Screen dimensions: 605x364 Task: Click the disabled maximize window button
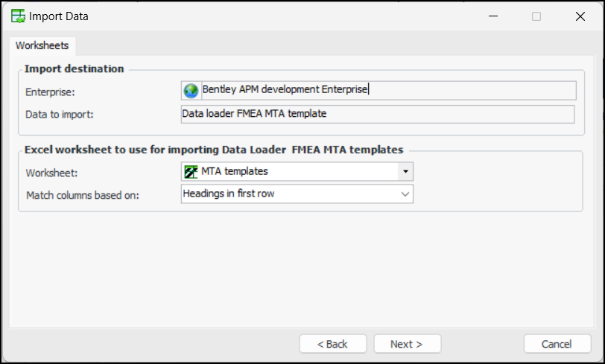tap(536, 16)
